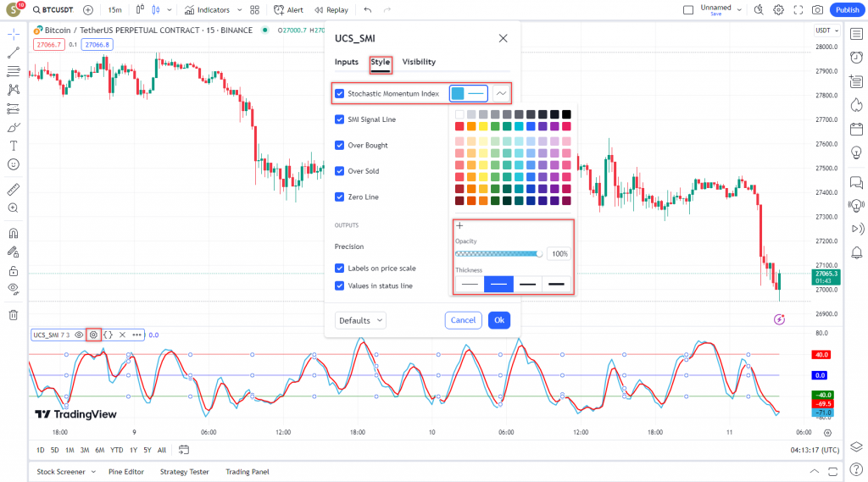
Task: Open the USDT currency dropdown
Action: pos(825,30)
